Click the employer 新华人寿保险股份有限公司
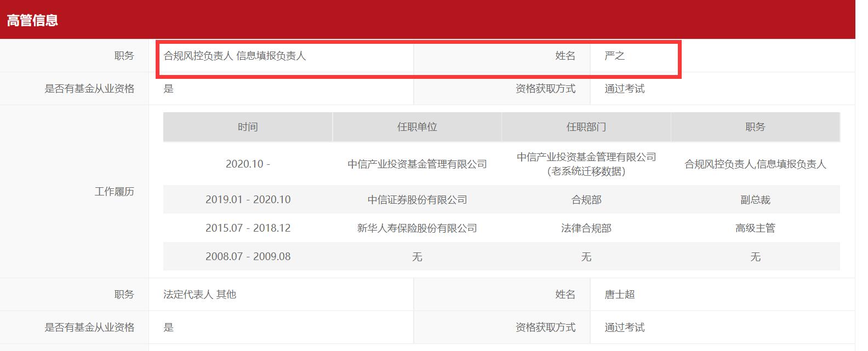The height and width of the screenshot is (351, 868). [x=417, y=228]
